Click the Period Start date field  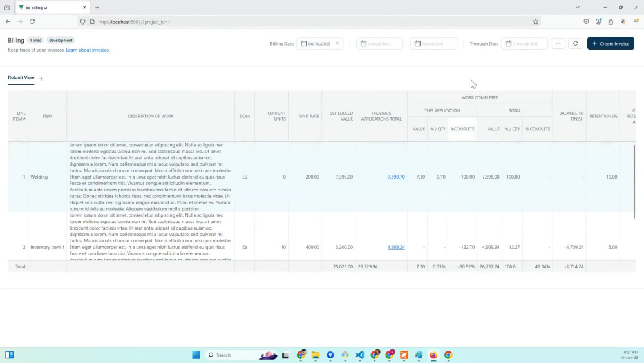(x=379, y=44)
